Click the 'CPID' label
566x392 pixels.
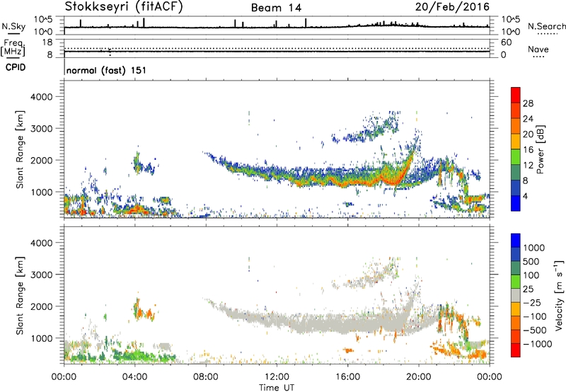16,67
